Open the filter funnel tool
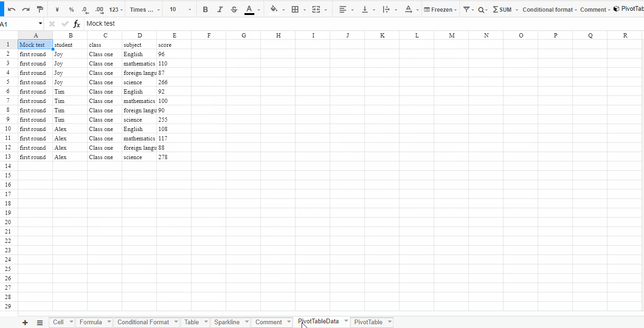644x328 pixels. point(466,9)
